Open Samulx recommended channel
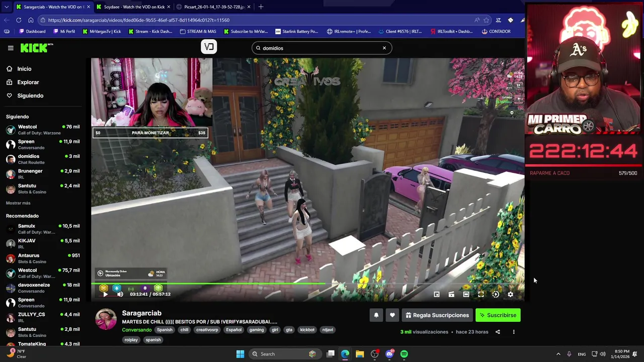Image resolution: width=644 pixels, height=362 pixels. click(x=42, y=229)
